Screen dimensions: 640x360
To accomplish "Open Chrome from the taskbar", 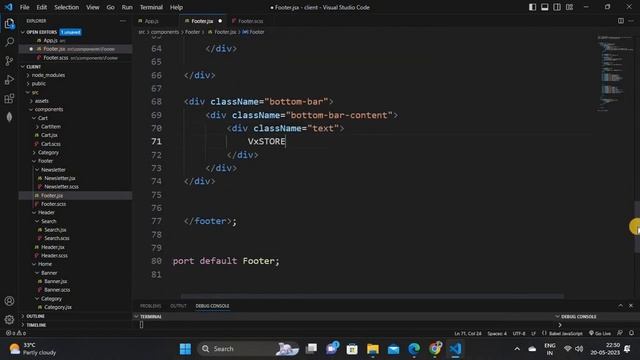I will coord(435,349).
